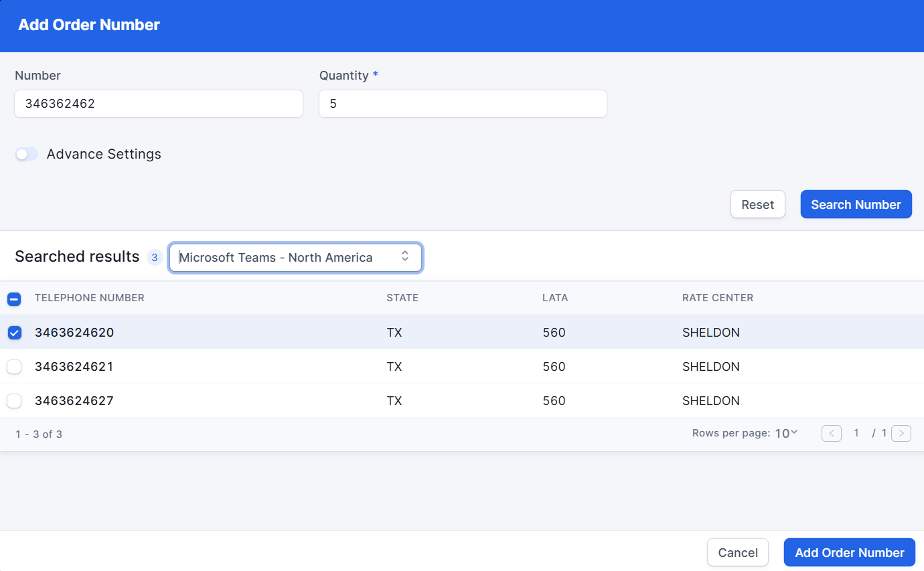
Task: Click SHELDON in the 3463624627 row
Action: coord(711,401)
